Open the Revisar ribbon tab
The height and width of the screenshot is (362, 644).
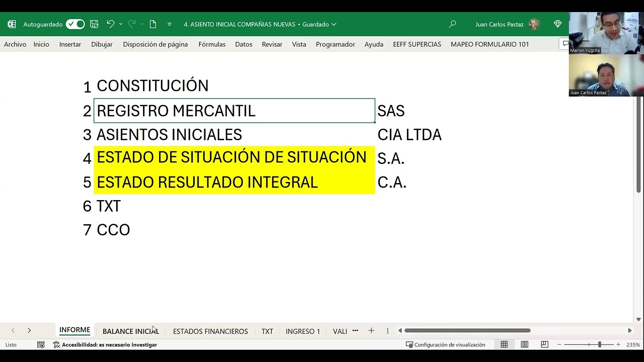(272, 44)
